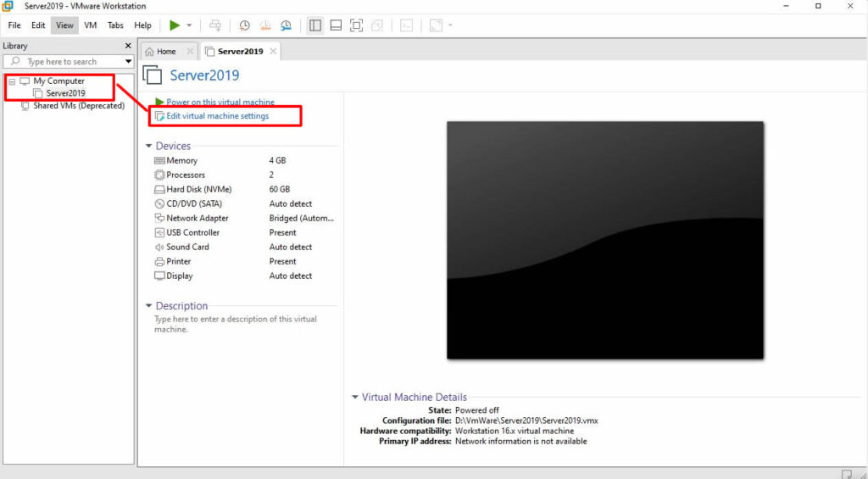Close the Home tab
Screen dimensions: 868x479
click(190, 51)
